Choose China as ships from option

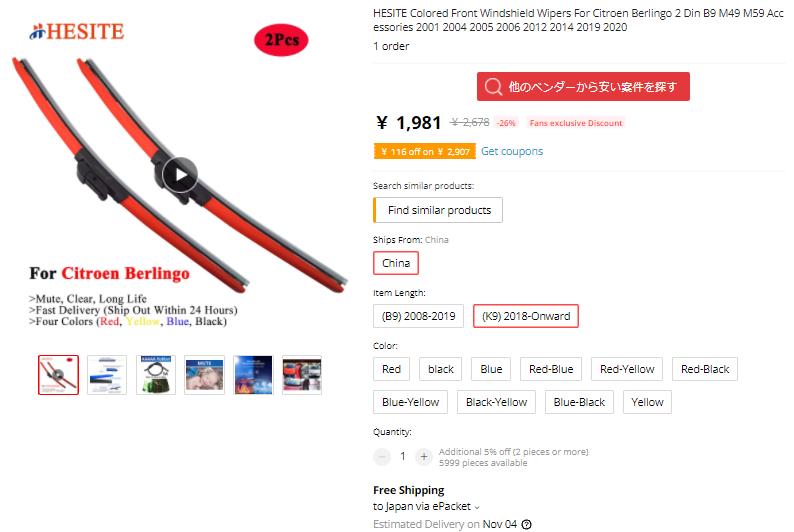(396, 263)
